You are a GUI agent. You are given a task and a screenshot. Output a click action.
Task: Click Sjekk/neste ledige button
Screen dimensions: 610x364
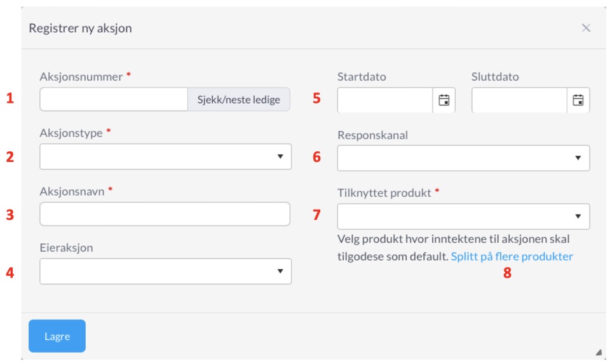pyautogui.click(x=238, y=100)
